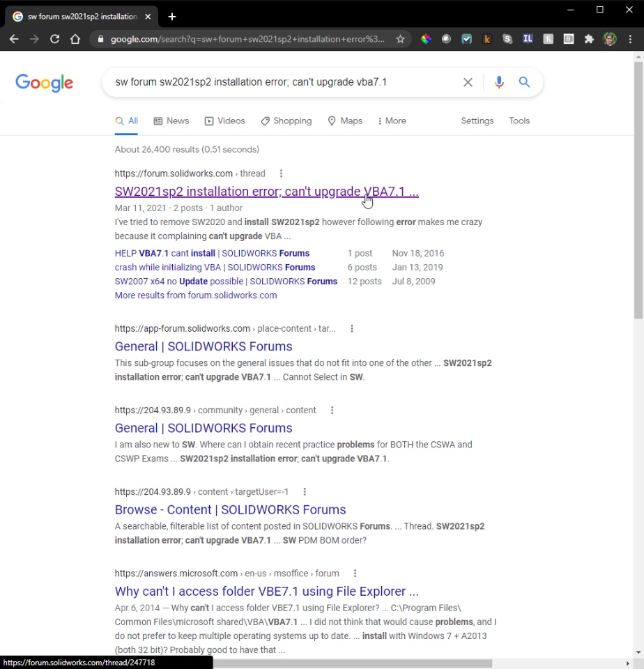This screenshot has width=644, height=669.
Task: Open the 'S' extension icon
Action: coord(507,39)
